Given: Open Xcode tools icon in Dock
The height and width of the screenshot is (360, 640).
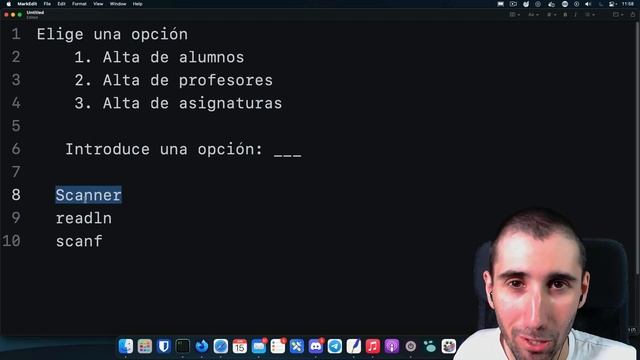Looking at the screenshot, I should pyautogui.click(x=297, y=347).
